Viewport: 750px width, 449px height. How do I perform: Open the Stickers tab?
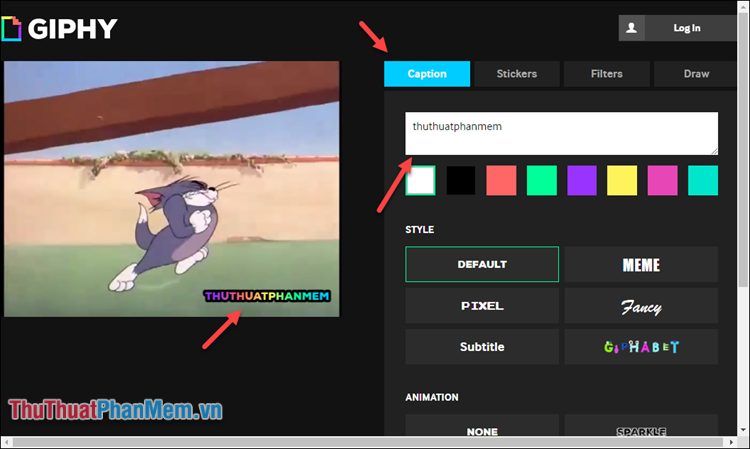click(x=517, y=74)
